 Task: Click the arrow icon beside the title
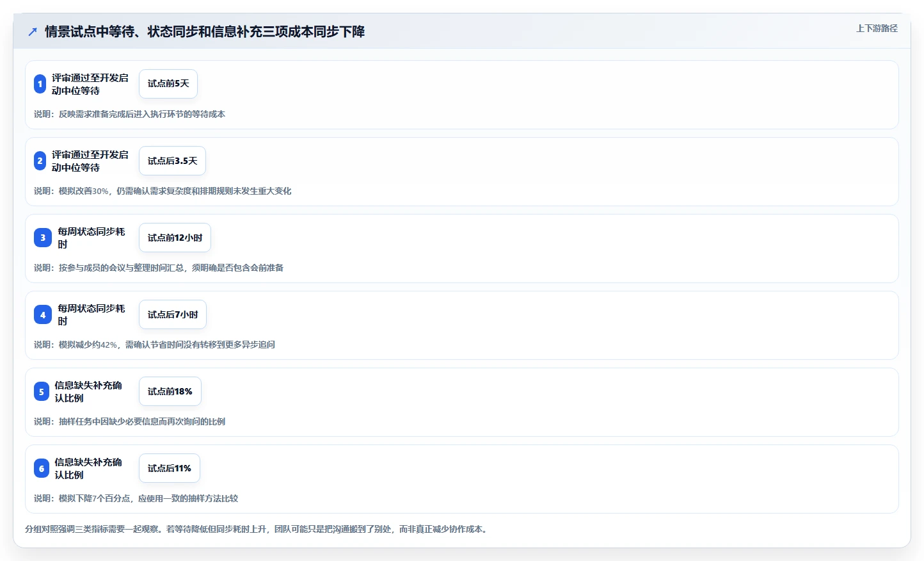coord(33,31)
